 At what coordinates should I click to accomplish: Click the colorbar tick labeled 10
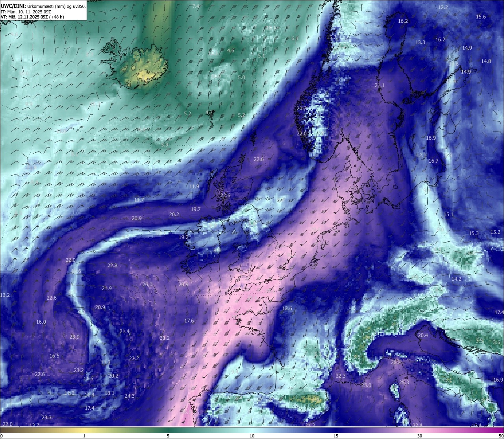tap(252, 436)
